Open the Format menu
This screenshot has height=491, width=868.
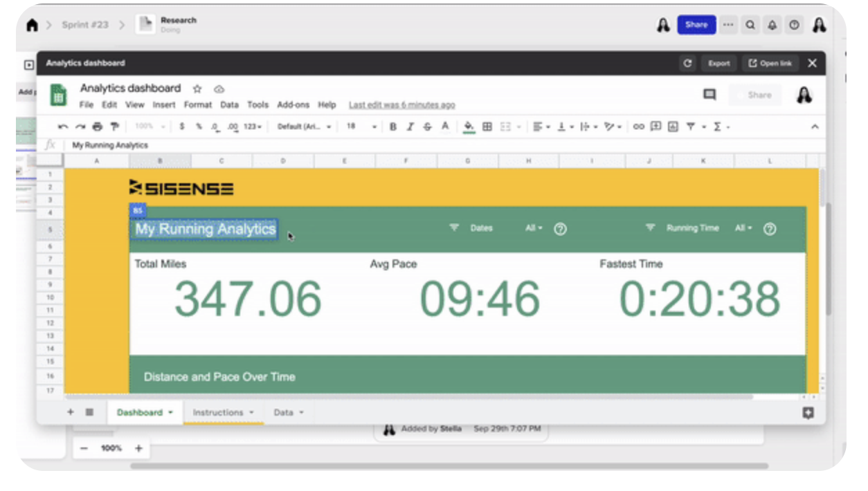point(198,105)
